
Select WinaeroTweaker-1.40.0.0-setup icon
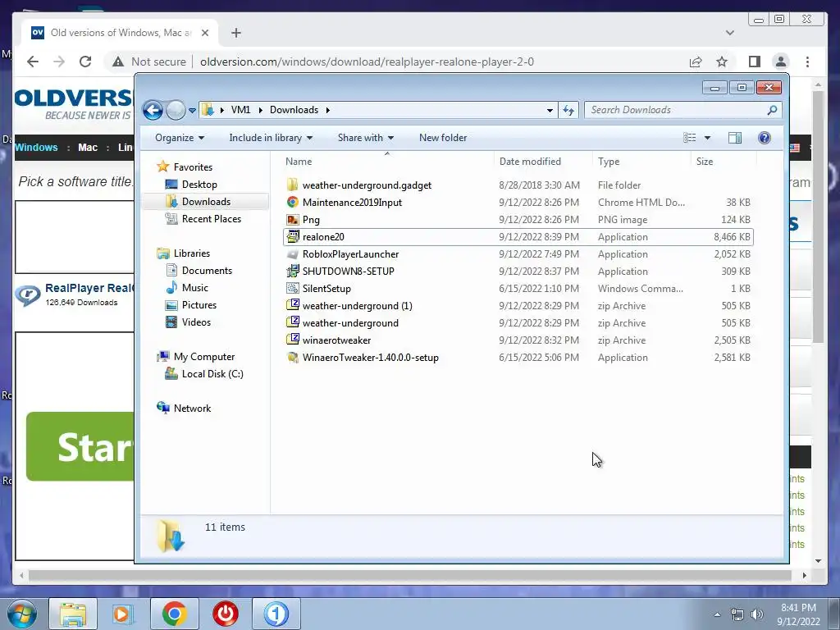293,358
